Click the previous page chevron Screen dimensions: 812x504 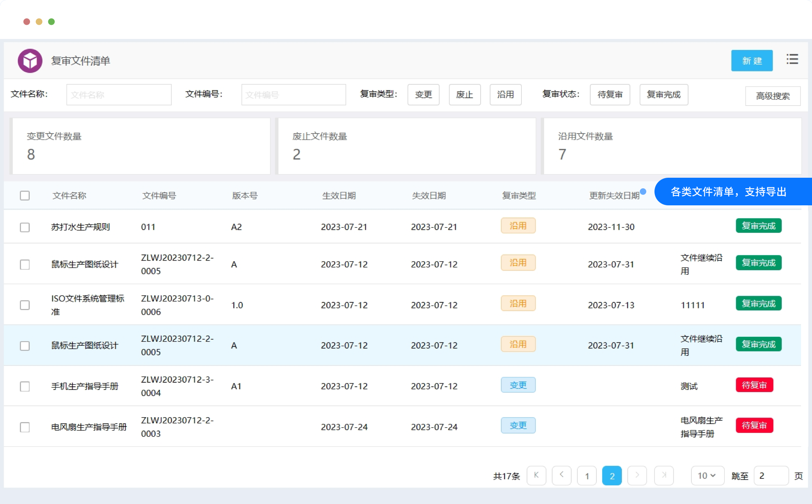tap(561, 475)
